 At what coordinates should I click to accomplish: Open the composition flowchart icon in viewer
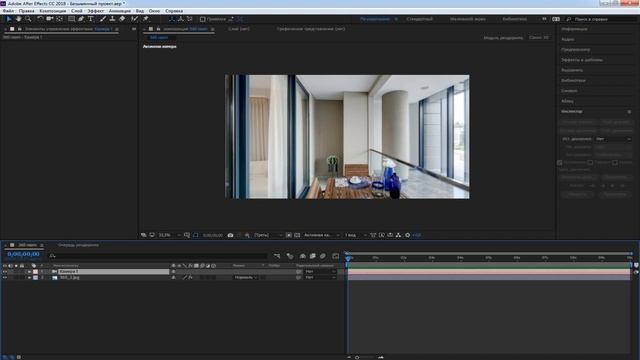click(398, 235)
